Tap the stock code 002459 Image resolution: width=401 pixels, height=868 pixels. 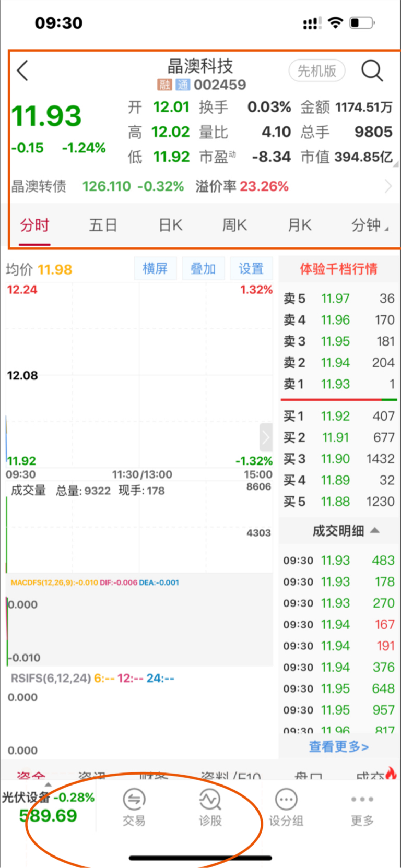tap(220, 85)
